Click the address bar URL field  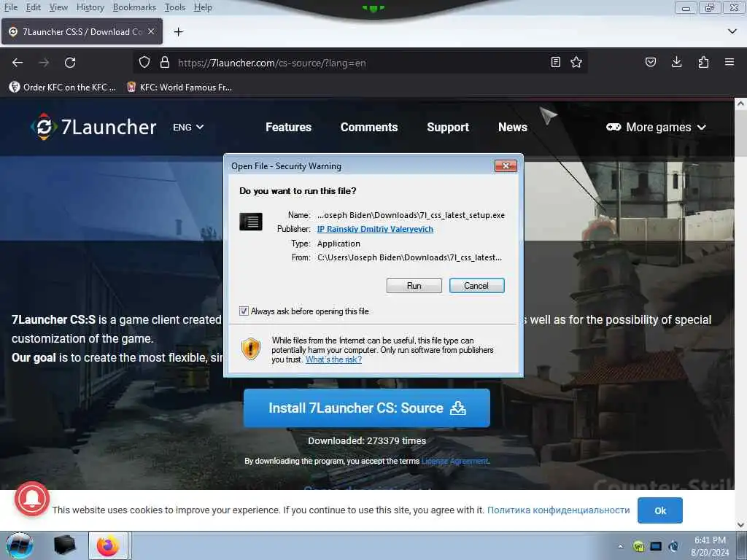[x=360, y=63]
